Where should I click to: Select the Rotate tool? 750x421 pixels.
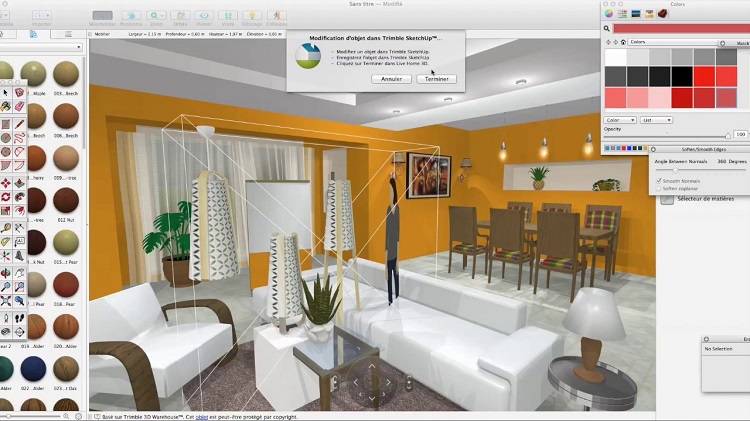[5, 197]
